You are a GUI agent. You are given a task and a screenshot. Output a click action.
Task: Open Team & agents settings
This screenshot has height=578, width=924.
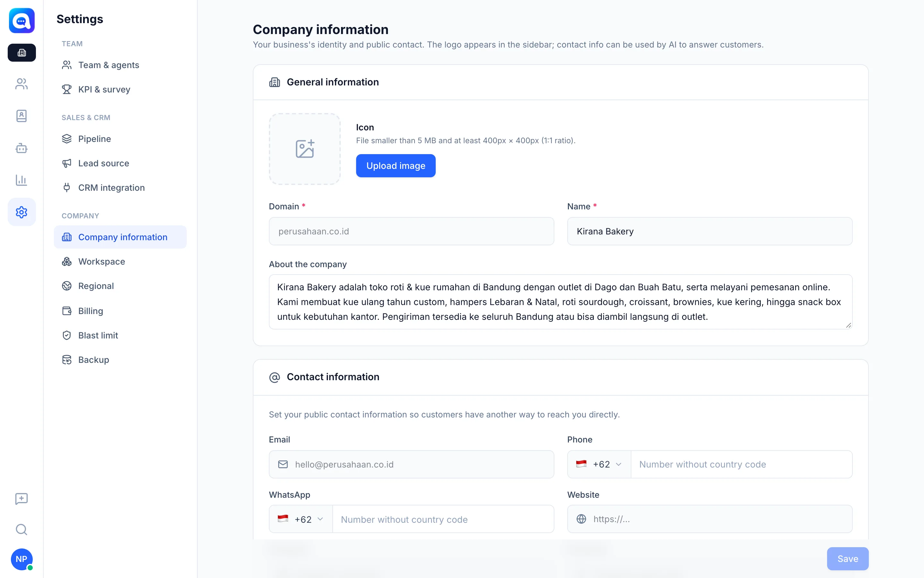coord(120,65)
